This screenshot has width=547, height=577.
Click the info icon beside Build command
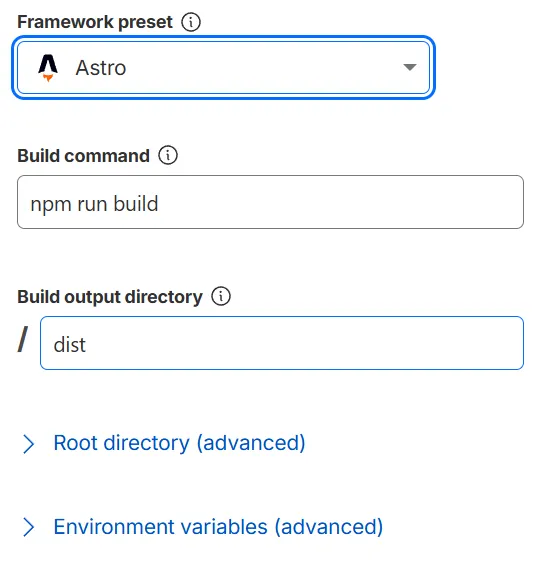tap(168, 155)
